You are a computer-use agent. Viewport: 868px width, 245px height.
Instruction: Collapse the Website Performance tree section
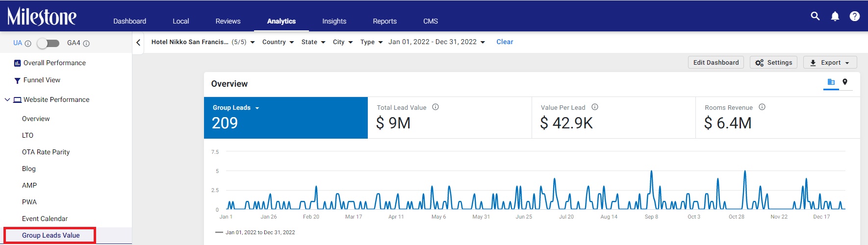click(7, 99)
